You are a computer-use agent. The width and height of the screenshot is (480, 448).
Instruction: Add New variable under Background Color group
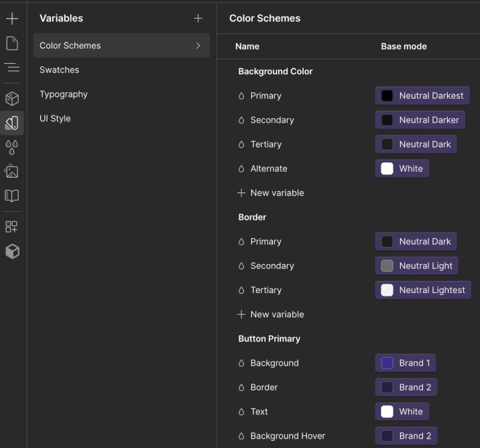click(271, 193)
